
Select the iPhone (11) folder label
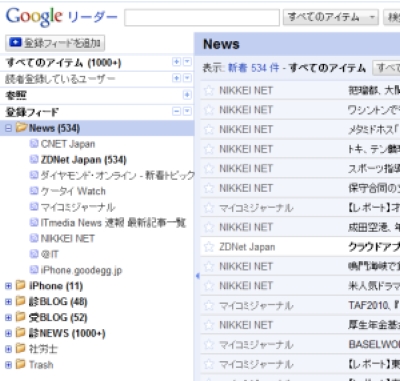coord(56,286)
